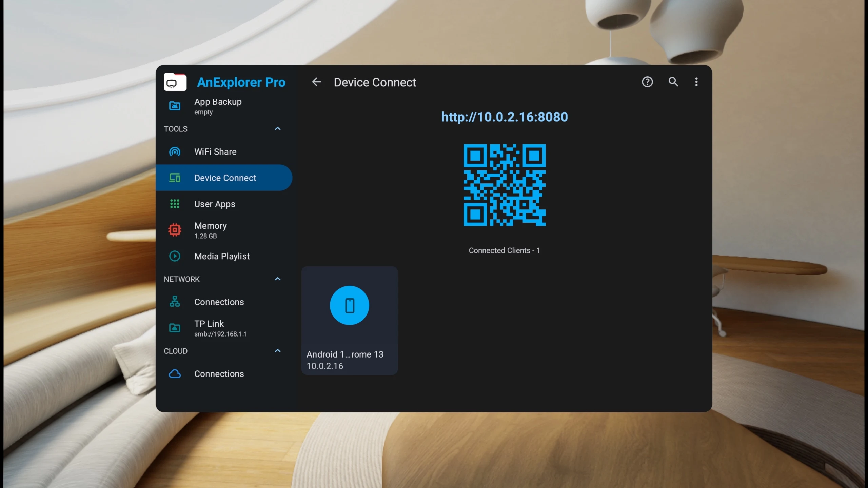Click the Device Connect devices icon
This screenshot has width=868, height=488.
coord(175,178)
